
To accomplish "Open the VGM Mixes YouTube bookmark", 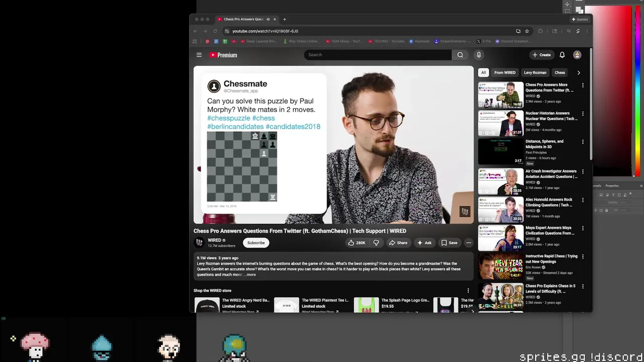I will 344,41.
